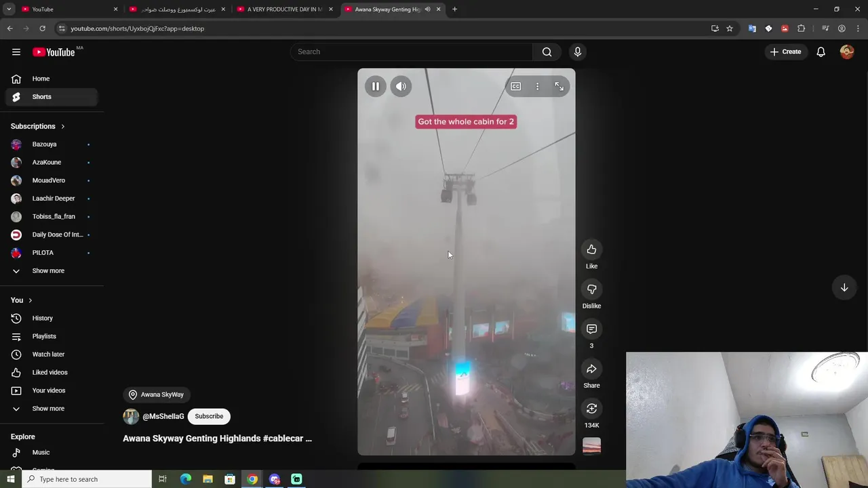The image size is (868, 488).
Task: Open Music under Explore
Action: [52, 453]
